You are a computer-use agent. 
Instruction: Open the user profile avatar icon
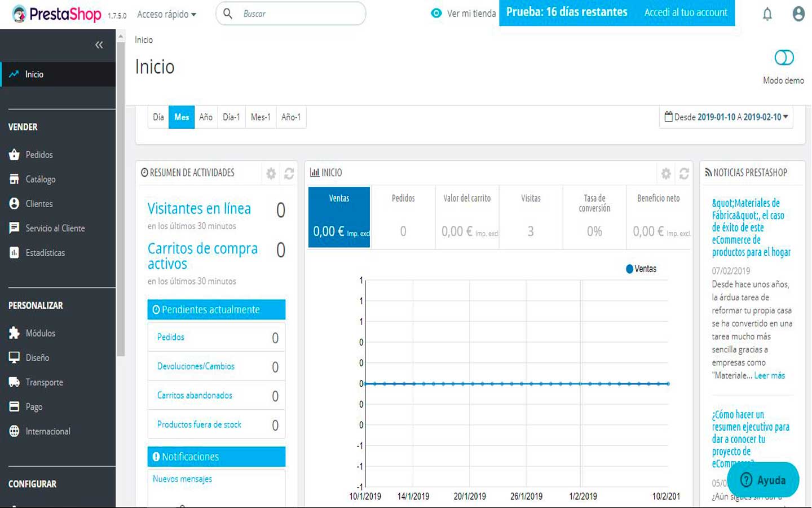pyautogui.click(x=798, y=14)
